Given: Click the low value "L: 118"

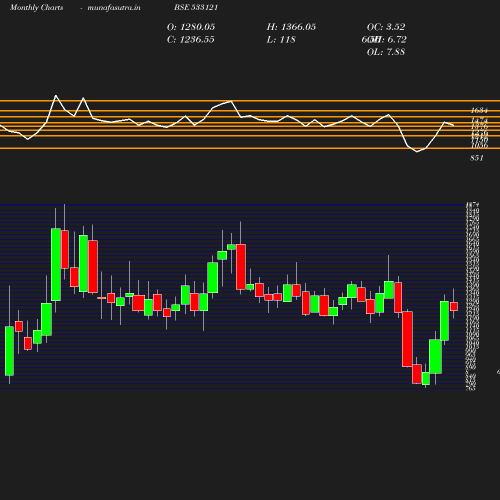Looking at the screenshot, I should (x=281, y=40).
